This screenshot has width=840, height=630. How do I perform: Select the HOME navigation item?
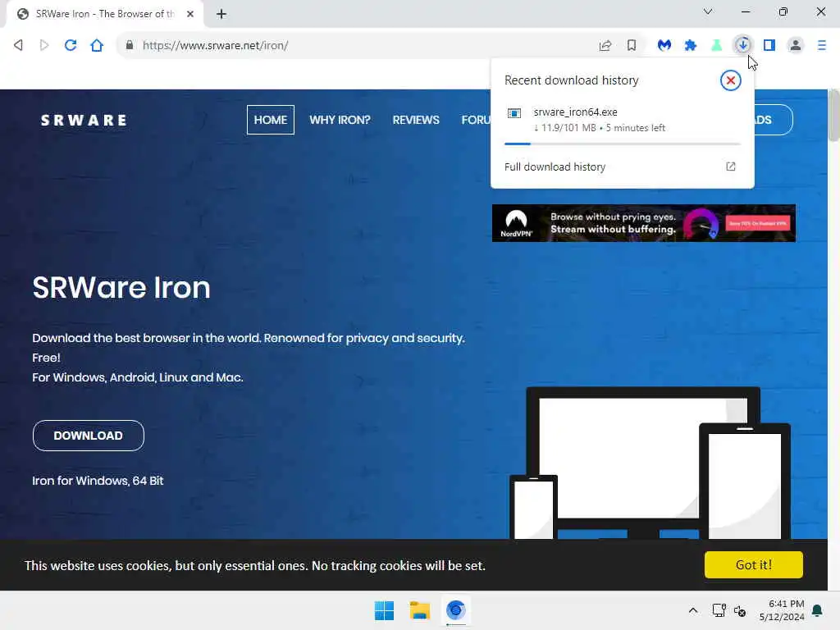pyautogui.click(x=271, y=120)
